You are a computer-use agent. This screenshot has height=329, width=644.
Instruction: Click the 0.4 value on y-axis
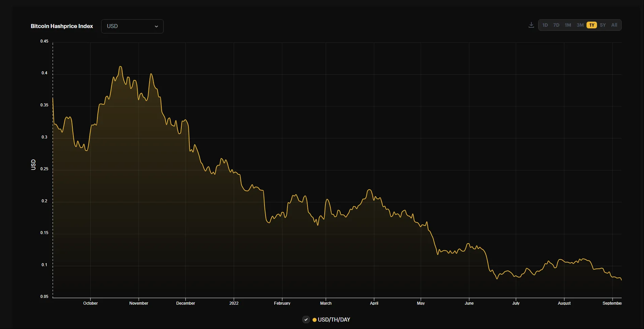44,73
